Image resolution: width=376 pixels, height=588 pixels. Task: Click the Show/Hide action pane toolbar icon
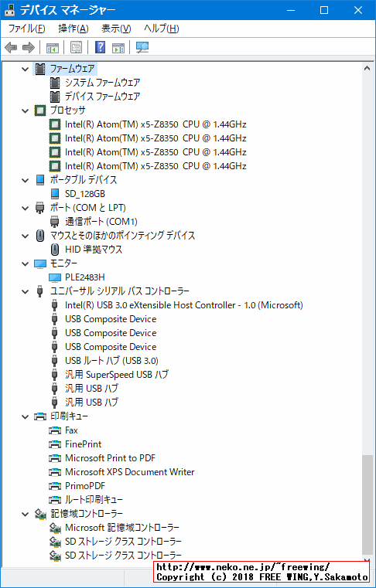click(118, 47)
